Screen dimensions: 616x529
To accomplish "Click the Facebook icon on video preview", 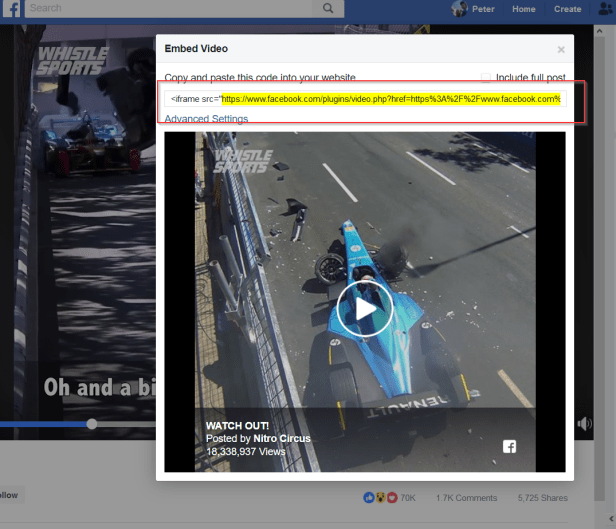I will point(509,446).
